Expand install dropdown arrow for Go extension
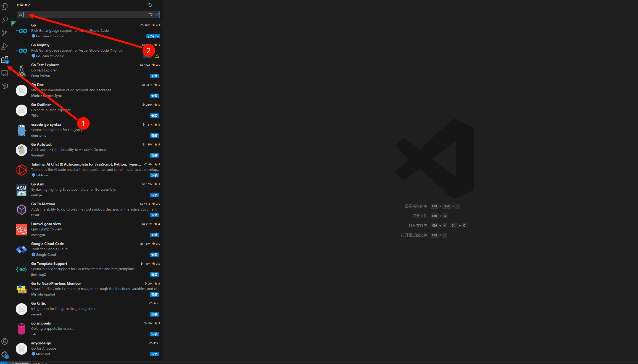Image resolution: width=638 pixels, height=364 pixels. (x=158, y=36)
